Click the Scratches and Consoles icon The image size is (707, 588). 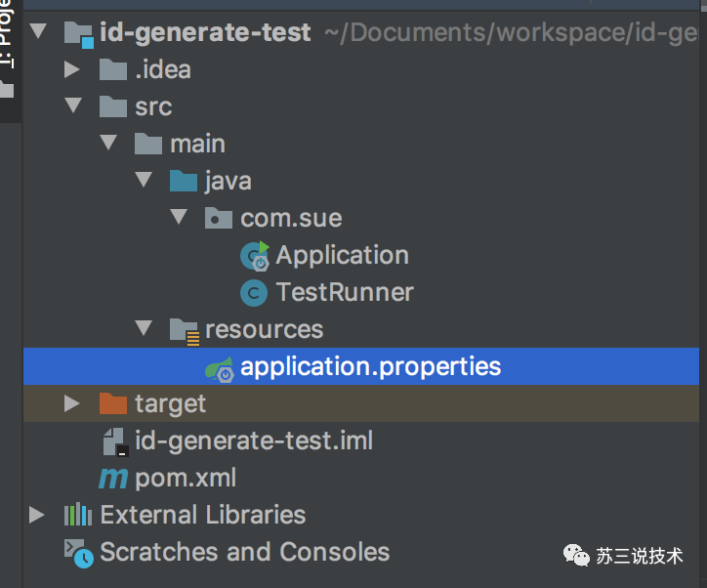tap(78, 553)
